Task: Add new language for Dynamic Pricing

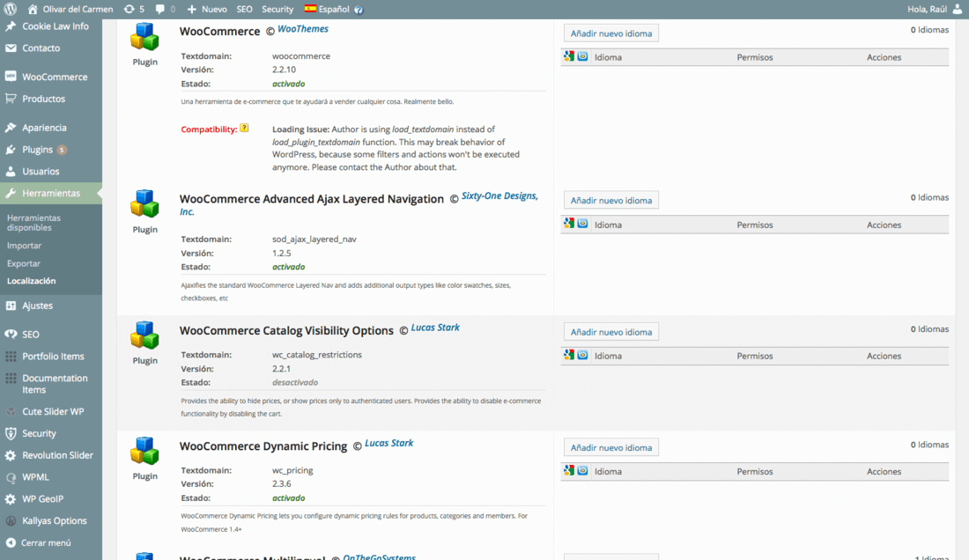Action: click(611, 447)
